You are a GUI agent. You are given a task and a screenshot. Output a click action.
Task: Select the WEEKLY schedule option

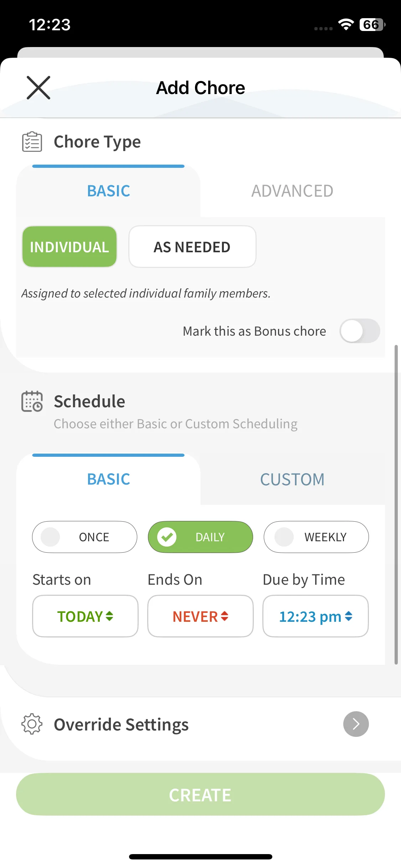(x=316, y=537)
